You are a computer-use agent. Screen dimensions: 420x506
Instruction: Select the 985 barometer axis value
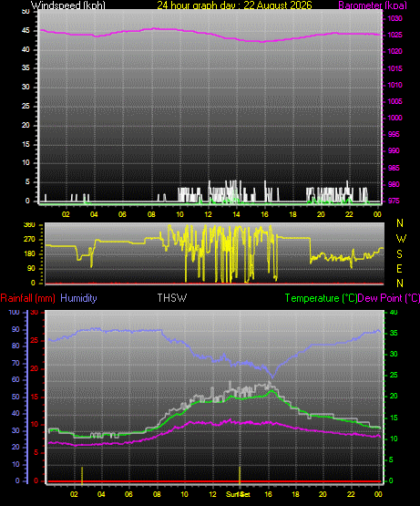(394, 168)
